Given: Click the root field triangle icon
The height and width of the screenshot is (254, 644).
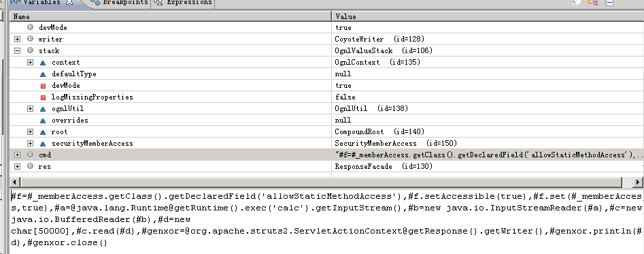Looking at the screenshot, I should 43,131.
